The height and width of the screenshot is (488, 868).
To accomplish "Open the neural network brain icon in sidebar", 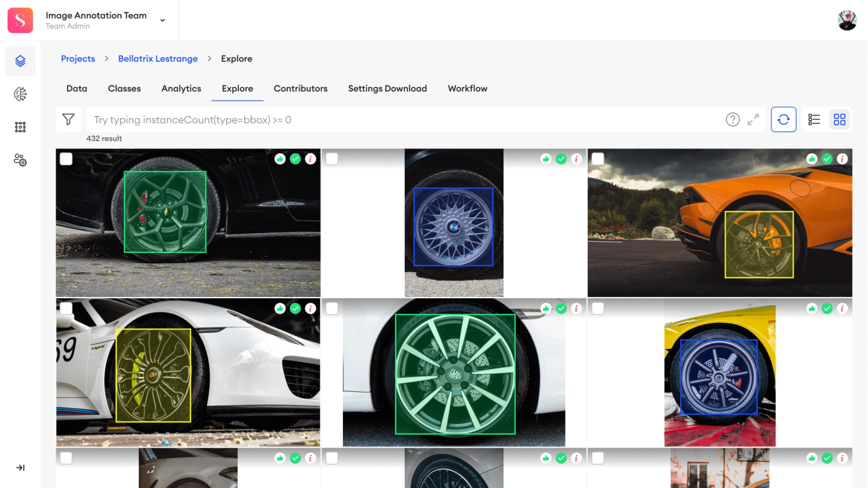I will pos(20,94).
